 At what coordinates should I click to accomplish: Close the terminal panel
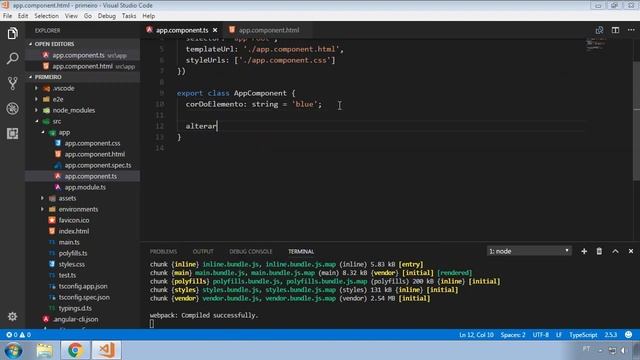(631, 251)
